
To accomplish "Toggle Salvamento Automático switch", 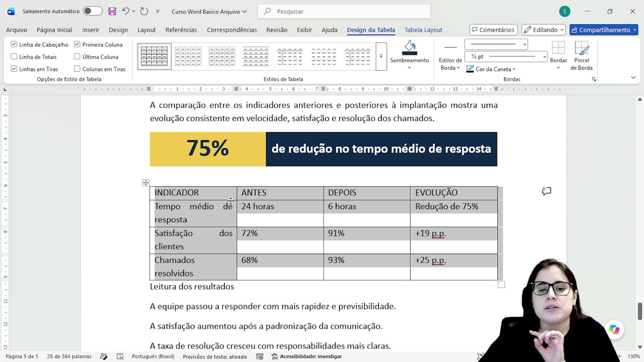I will (x=93, y=11).
